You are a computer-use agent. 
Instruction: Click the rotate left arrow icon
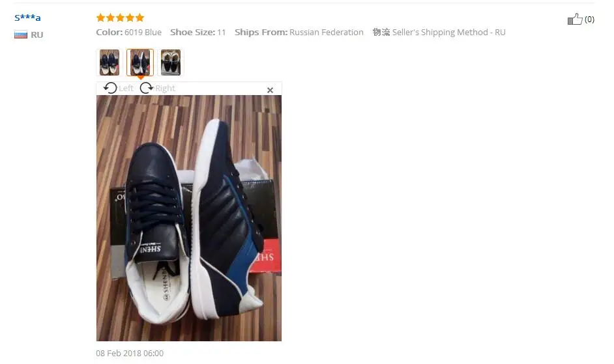click(x=110, y=88)
